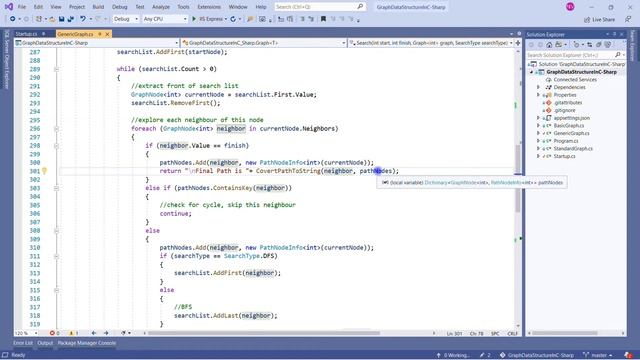Click the Save All icon

pos(71,19)
